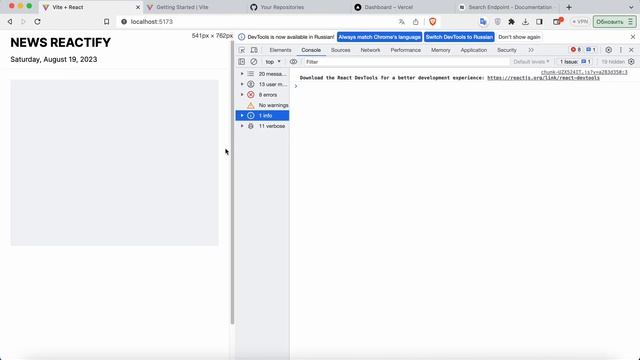The image size is (640, 360).
Task: Click the 1 Issue link
Action: tap(575, 62)
